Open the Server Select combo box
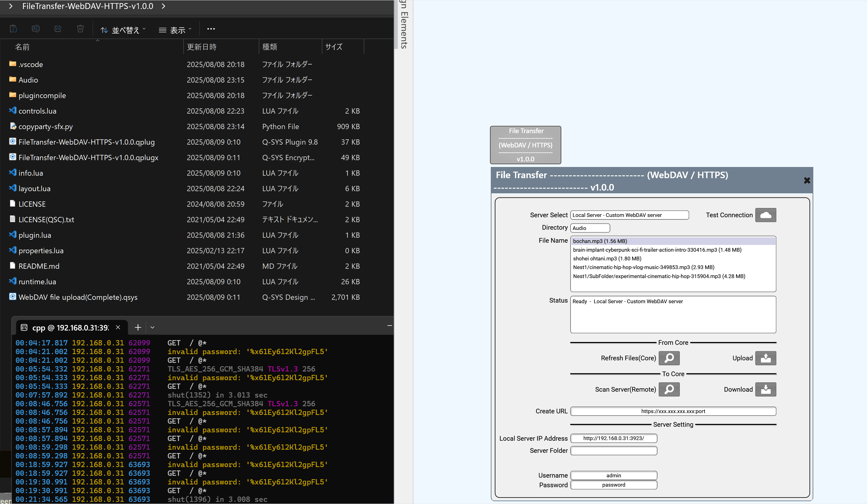Screen dimensions: 867x504 coord(629,215)
